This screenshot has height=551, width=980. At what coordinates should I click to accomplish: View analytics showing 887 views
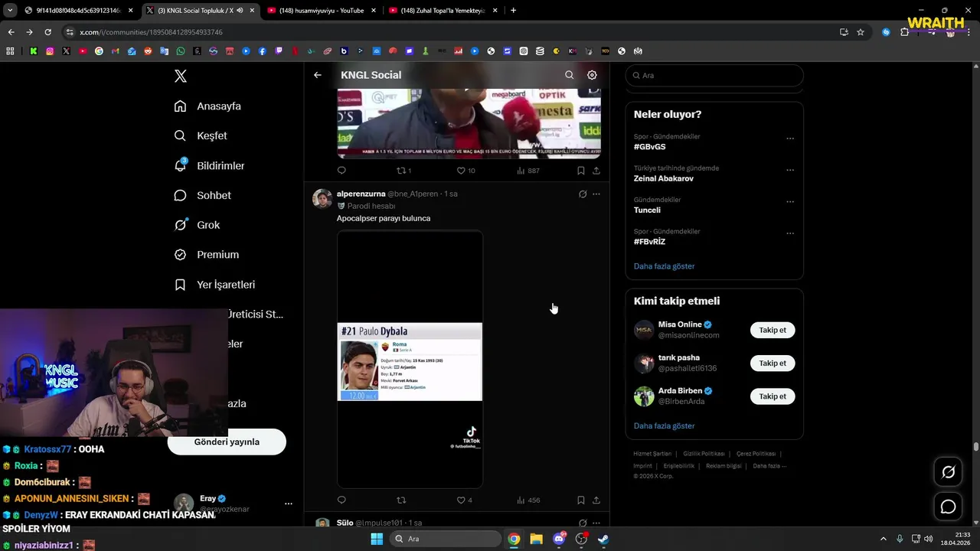(528, 171)
